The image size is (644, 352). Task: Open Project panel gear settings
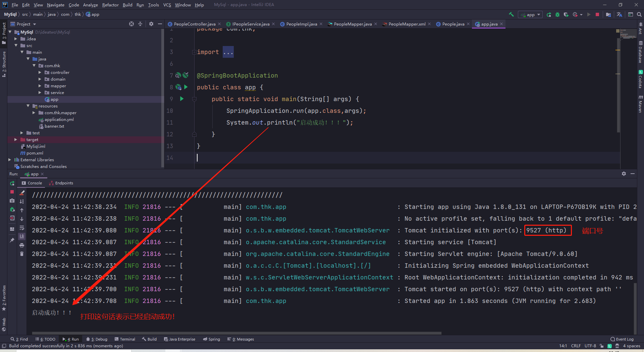point(151,24)
